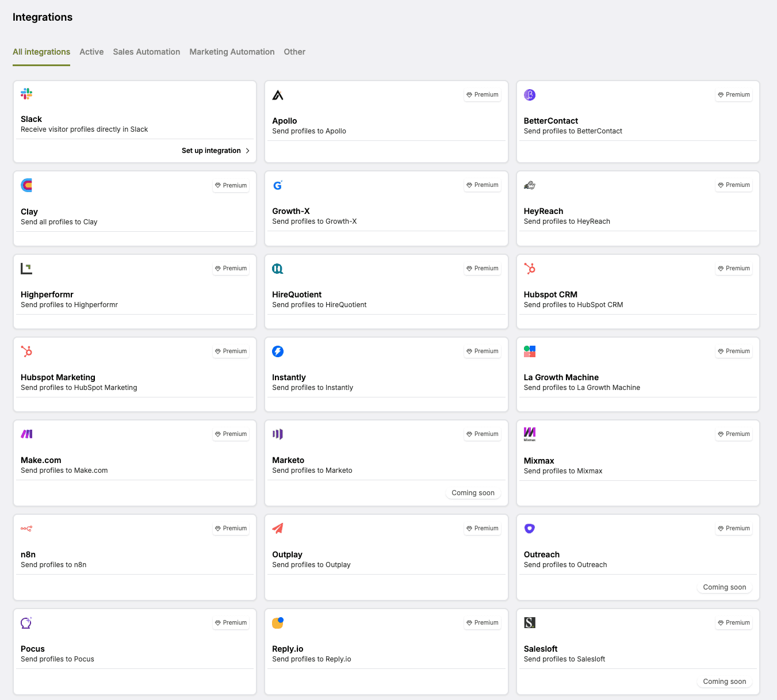Click the Hubspot CRM sprocket icon

click(x=529, y=268)
